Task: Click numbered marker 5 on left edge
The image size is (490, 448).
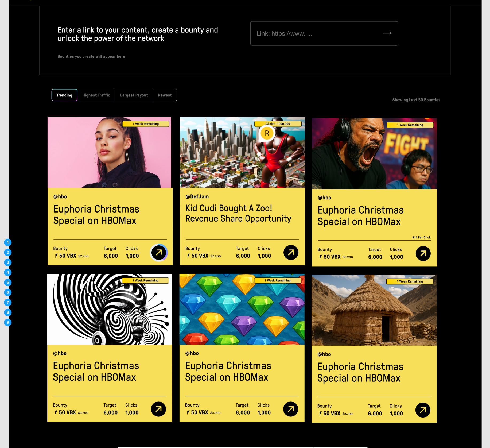Action: [x=8, y=283]
